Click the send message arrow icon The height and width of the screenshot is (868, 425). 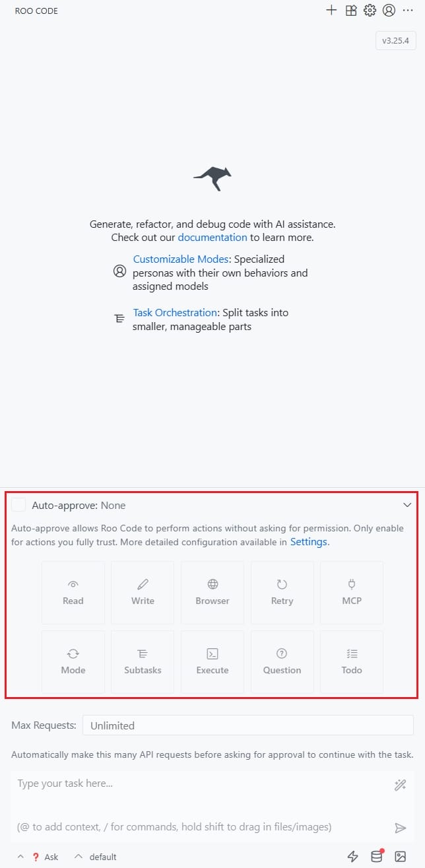point(400,828)
